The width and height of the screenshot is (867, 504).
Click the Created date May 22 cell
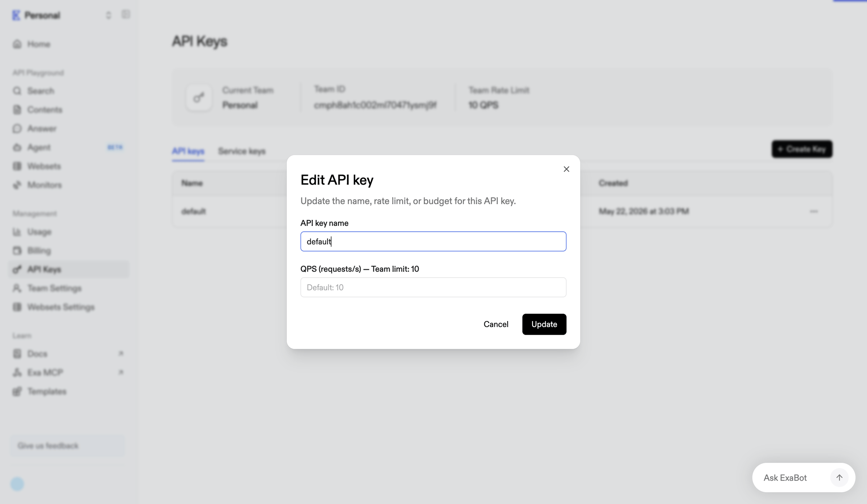(644, 211)
